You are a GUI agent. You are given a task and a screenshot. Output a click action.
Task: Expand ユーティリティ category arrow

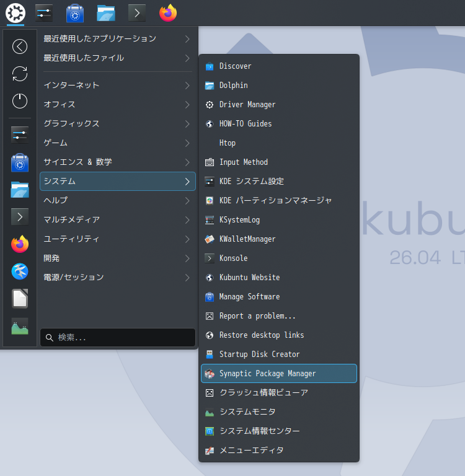point(187,239)
